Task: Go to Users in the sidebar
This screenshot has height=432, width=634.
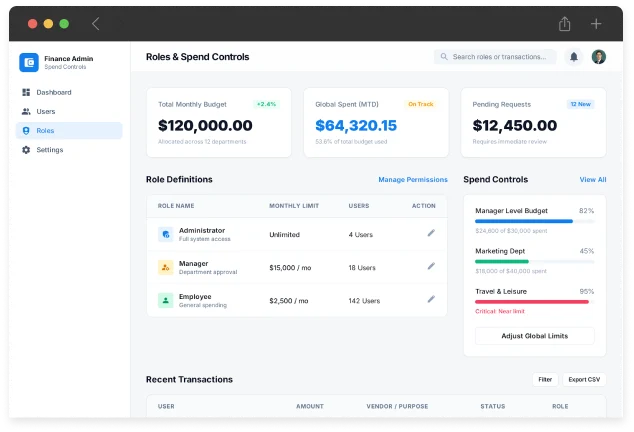Action: click(x=69, y=111)
